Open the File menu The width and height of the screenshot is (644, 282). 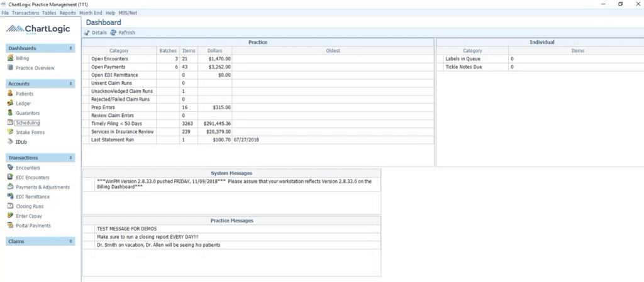(5, 13)
